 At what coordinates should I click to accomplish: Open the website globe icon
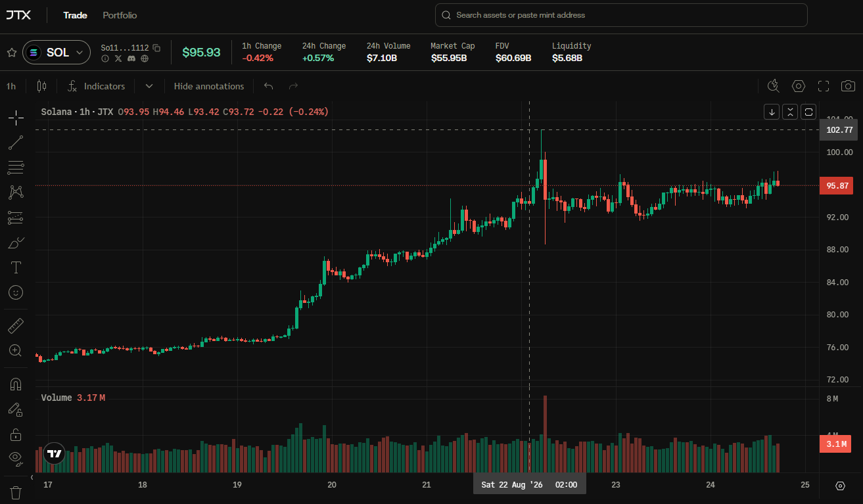pos(145,58)
